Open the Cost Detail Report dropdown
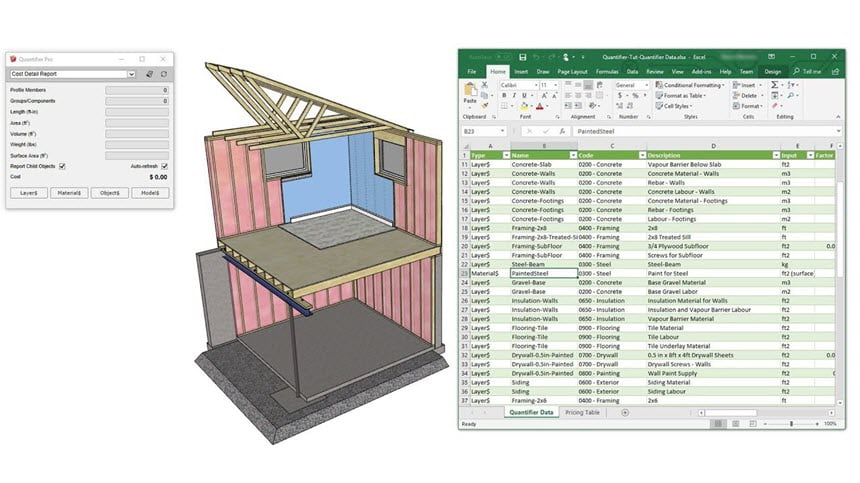 131,74
